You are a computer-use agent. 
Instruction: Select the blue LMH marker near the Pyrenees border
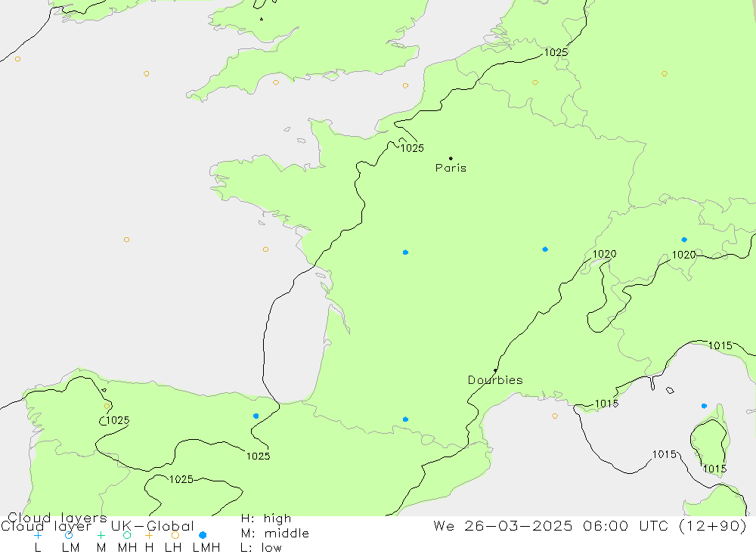pos(405,419)
